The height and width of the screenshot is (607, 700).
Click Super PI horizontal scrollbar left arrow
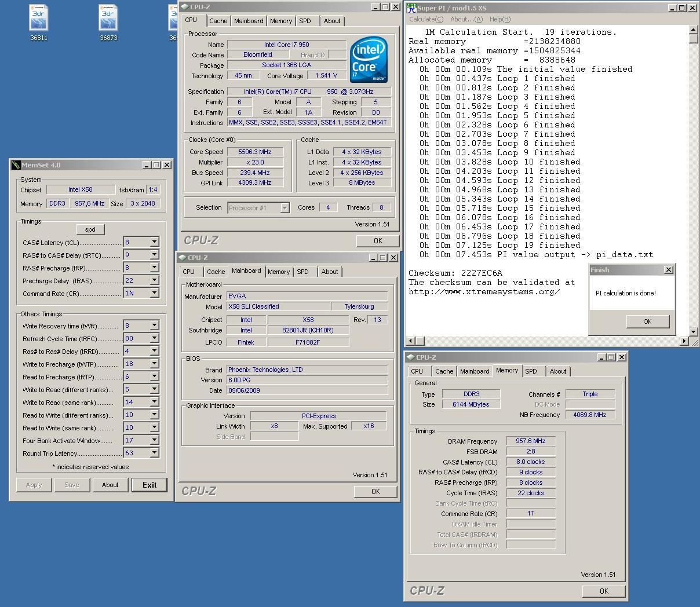pos(411,341)
